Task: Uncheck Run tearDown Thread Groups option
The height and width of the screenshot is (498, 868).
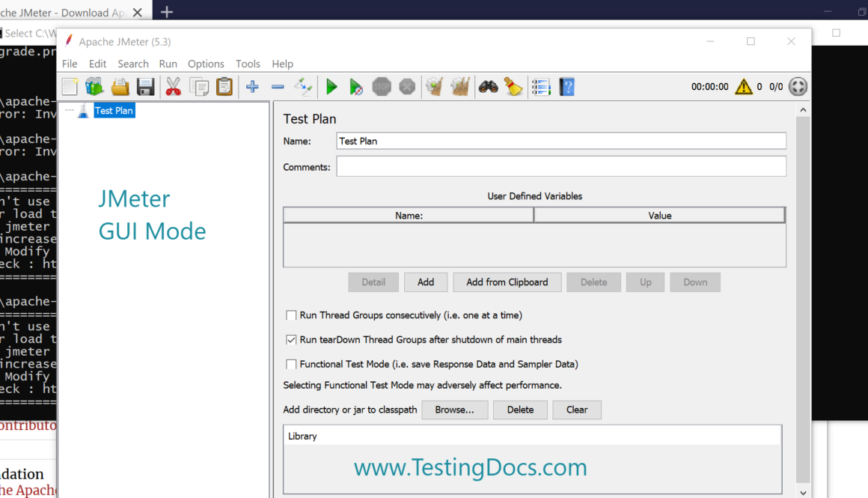Action: pyautogui.click(x=292, y=339)
